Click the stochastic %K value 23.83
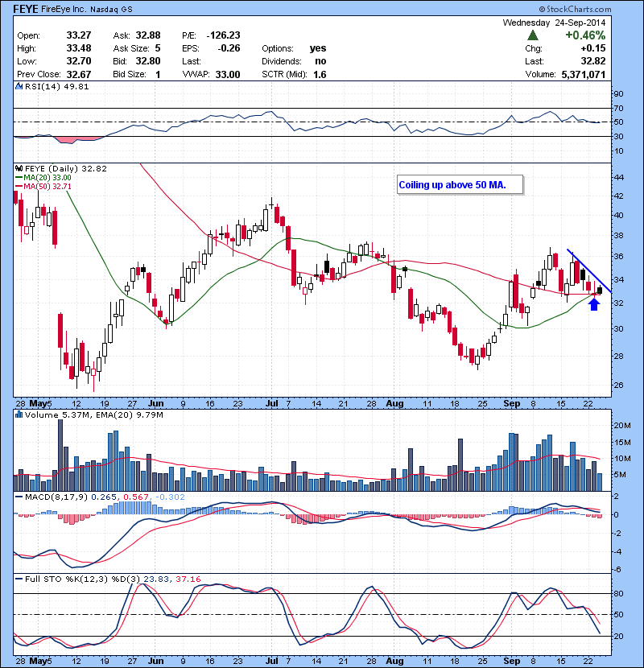This screenshot has height=668, width=644. pos(156,579)
